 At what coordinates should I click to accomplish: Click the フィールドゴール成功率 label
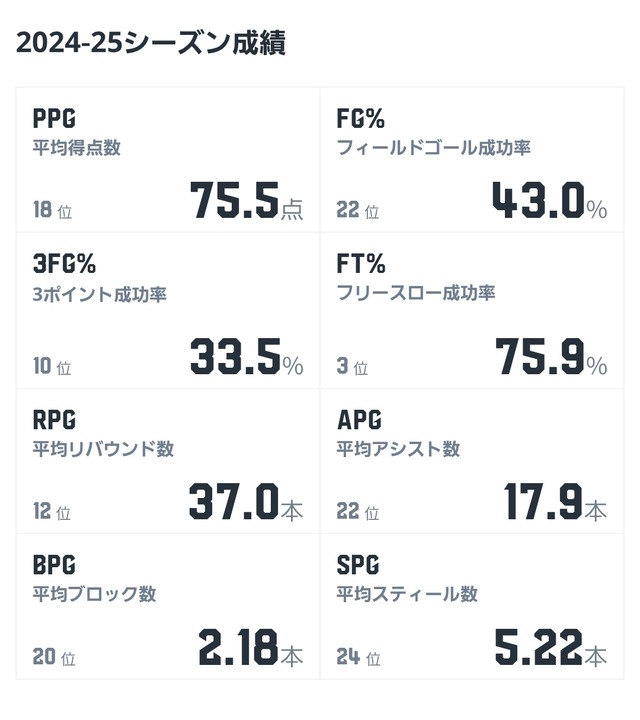[x=433, y=147]
